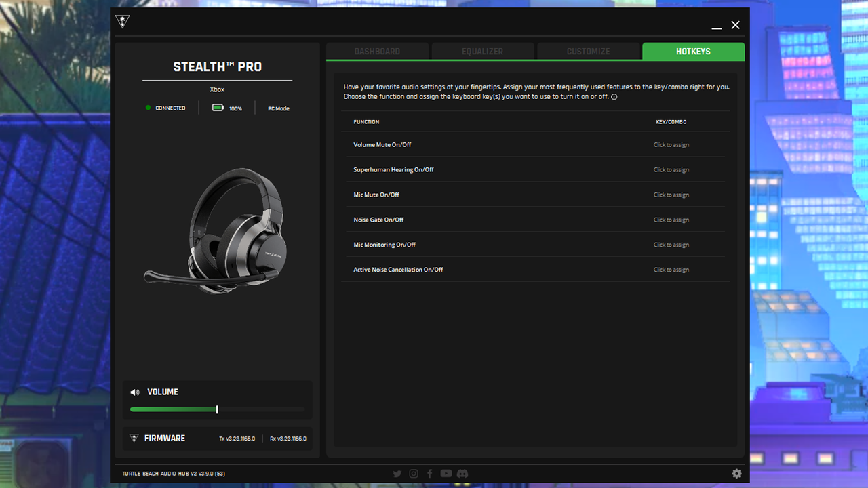Screen dimensions: 868x488
Task: Click the Active Noise Cancellation On/Off name
Action: [x=398, y=270]
